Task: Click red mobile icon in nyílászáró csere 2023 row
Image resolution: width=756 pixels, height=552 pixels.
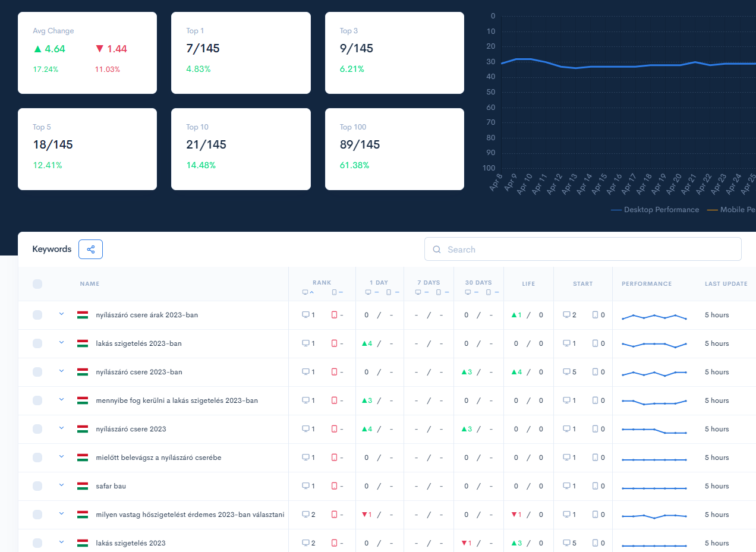Action: pyautogui.click(x=334, y=429)
